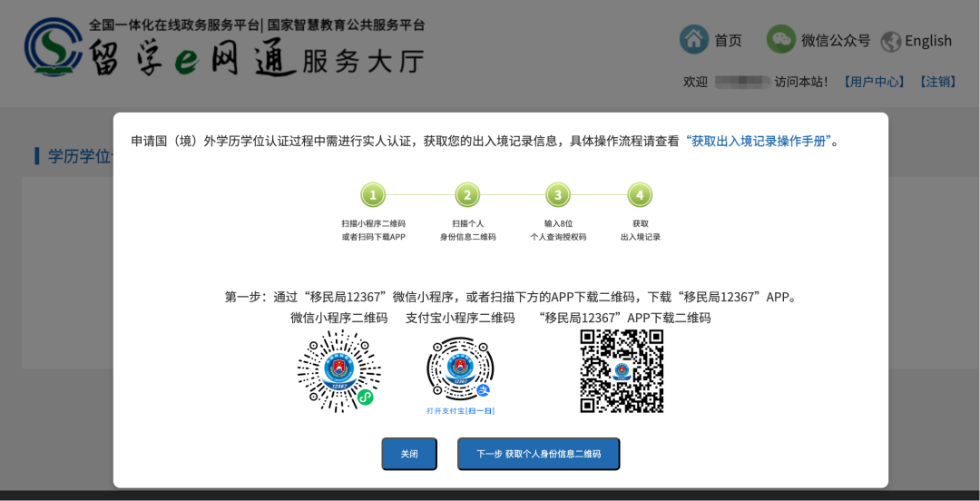Click the blurred username after 欢迎

click(x=742, y=82)
